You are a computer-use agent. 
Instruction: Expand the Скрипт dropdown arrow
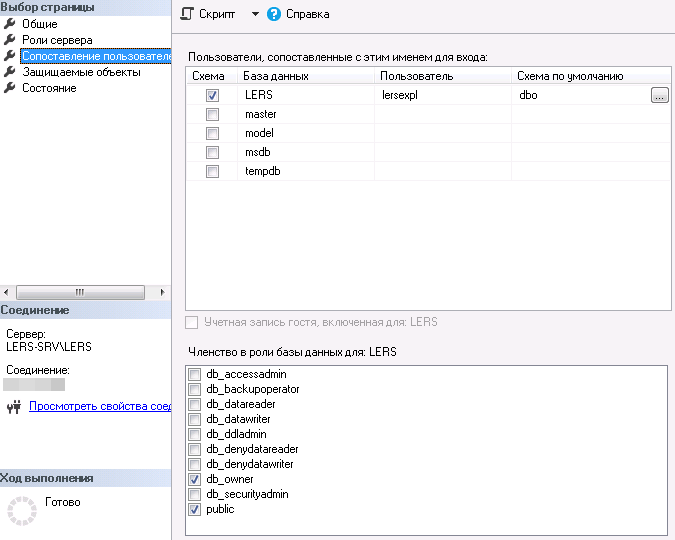[254, 14]
